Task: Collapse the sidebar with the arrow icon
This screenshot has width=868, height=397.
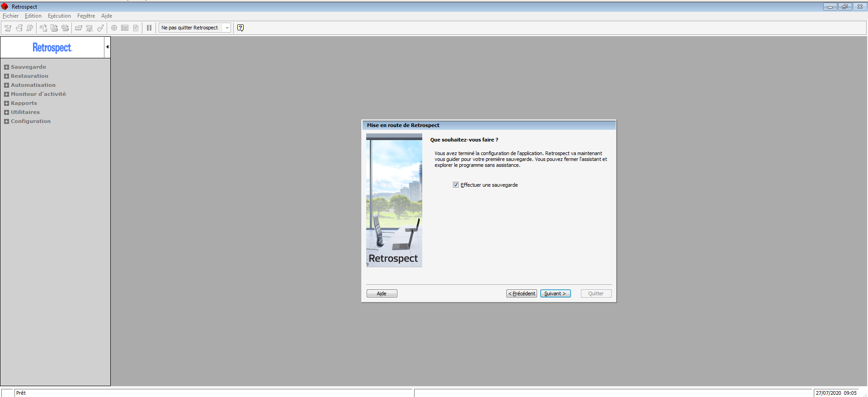Action: point(107,47)
